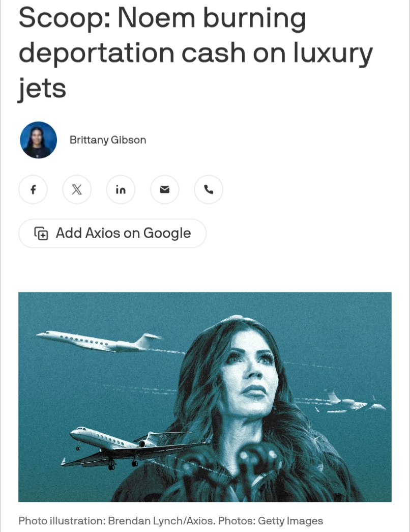Open Brittany Gibson's round avatar photo
Image resolution: width=410 pixels, height=532 pixels.
pyautogui.click(x=38, y=140)
